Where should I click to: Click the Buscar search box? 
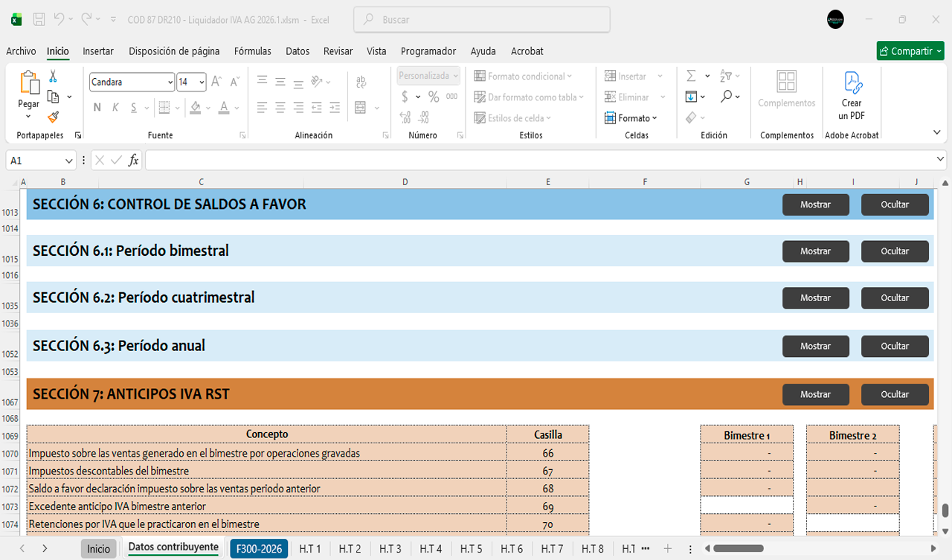point(482,20)
